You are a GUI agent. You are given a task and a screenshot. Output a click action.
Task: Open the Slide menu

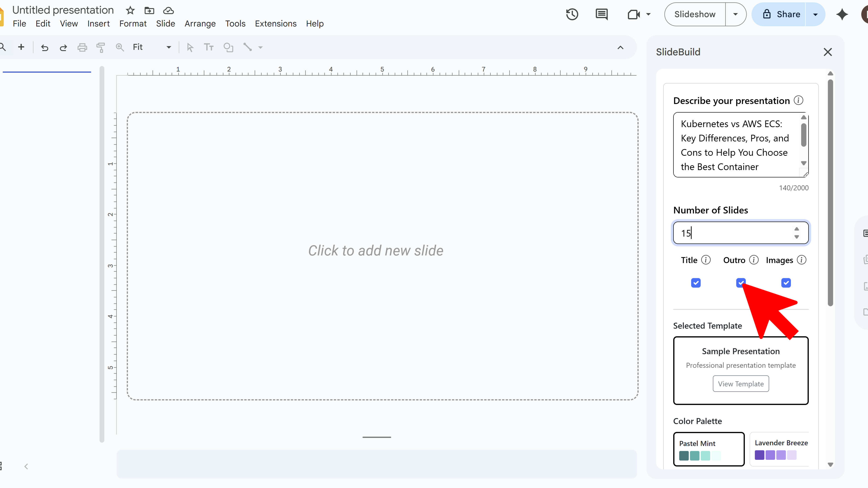coord(165,24)
